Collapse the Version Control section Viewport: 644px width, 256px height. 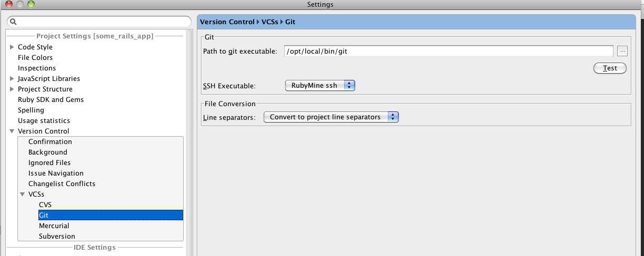click(12, 131)
